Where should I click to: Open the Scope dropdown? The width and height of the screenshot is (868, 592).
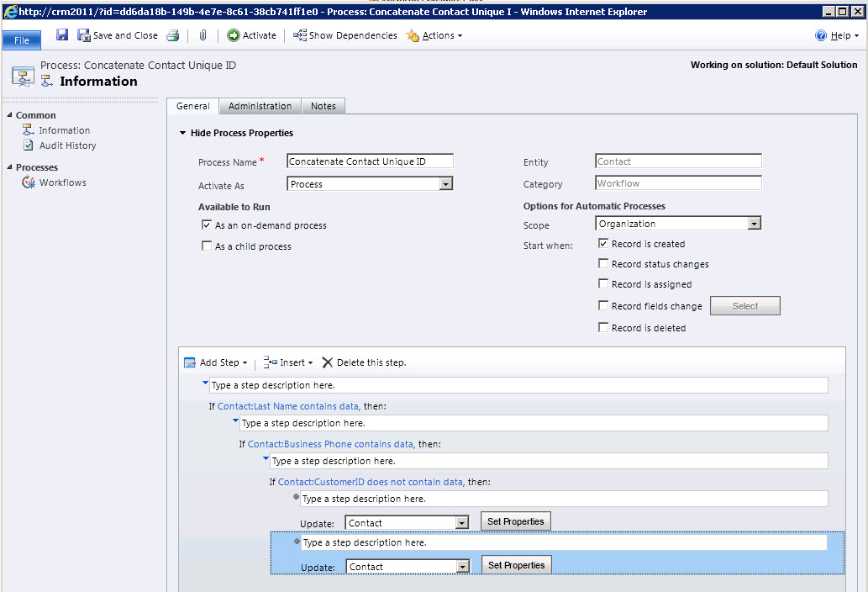754,224
